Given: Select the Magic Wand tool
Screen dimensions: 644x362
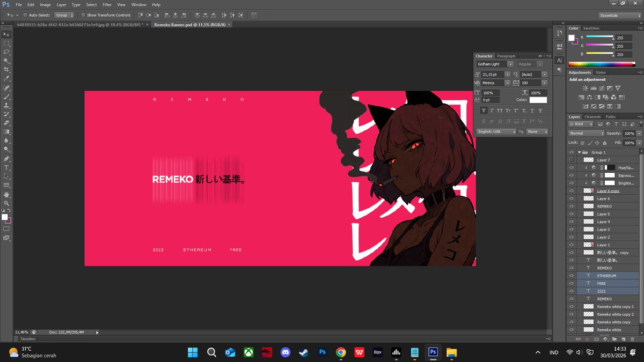Looking at the screenshot, I should (6, 61).
